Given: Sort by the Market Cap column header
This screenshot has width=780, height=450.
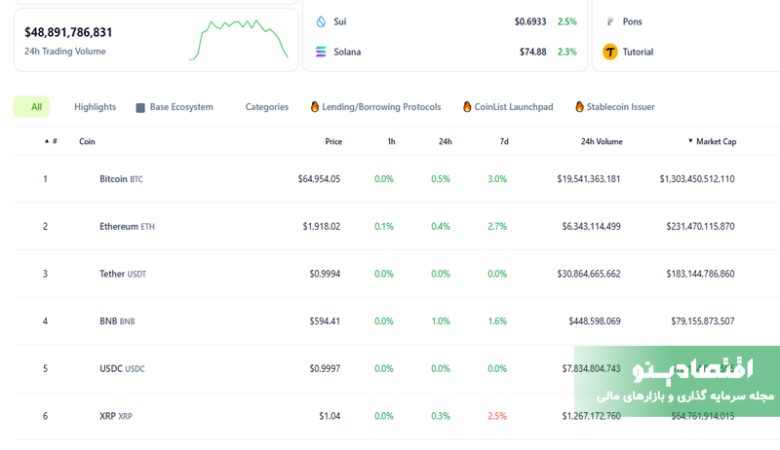Looking at the screenshot, I should click(712, 141).
